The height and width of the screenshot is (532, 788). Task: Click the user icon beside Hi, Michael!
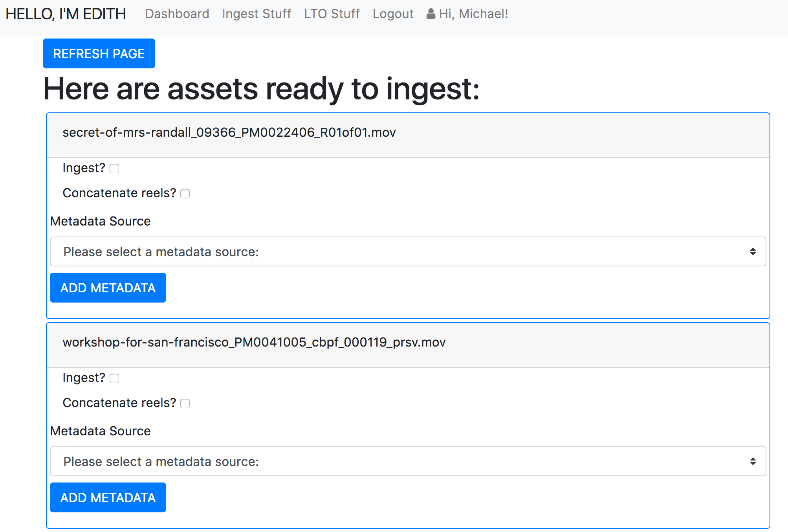[431, 14]
